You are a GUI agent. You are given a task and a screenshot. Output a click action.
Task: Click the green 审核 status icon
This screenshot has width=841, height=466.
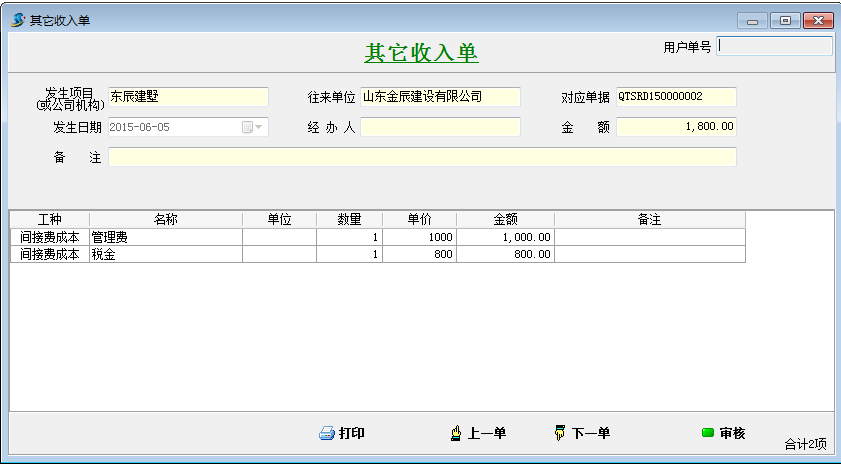708,433
